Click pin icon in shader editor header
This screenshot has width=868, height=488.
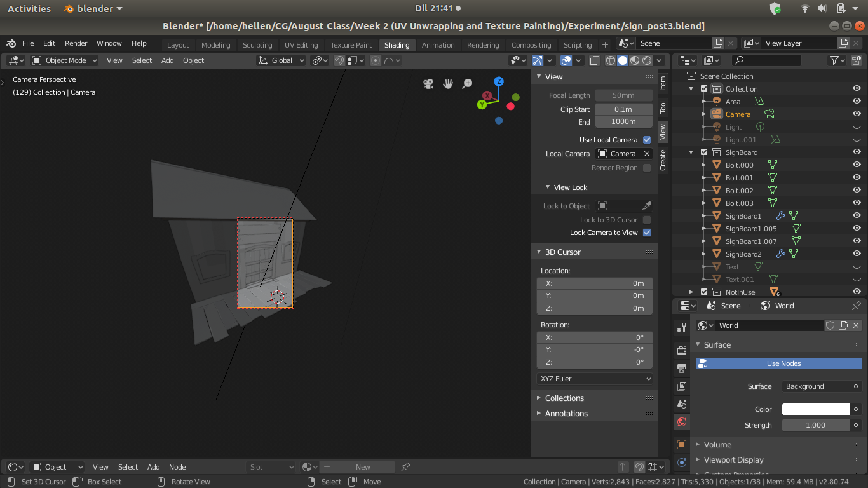pyautogui.click(x=405, y=467)
